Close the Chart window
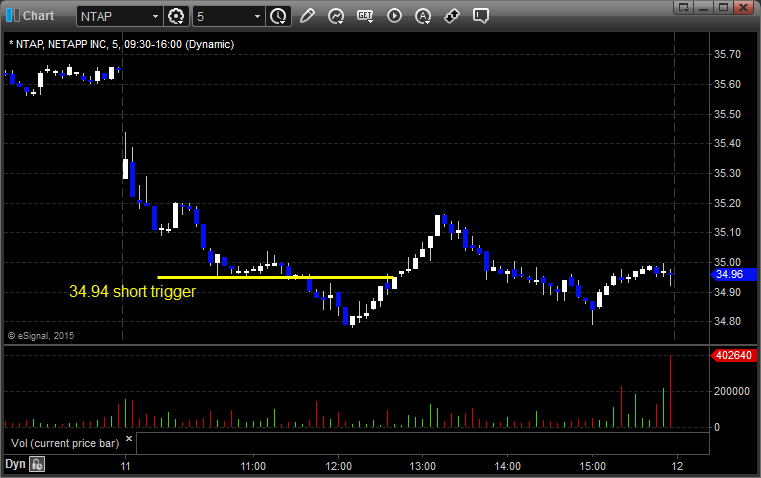761x478 pixels. (744, 7)
